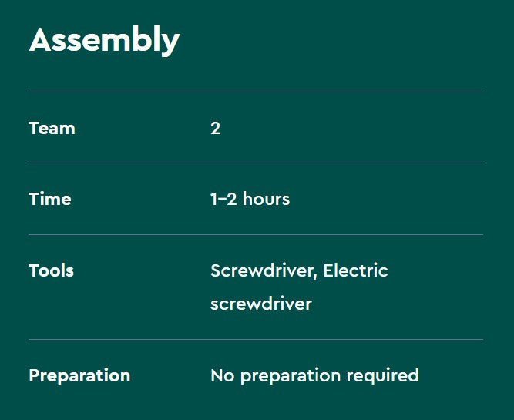This screenshot has width=514, height=420.
Task: Select the "Team" row label
Action: [52, 128]
